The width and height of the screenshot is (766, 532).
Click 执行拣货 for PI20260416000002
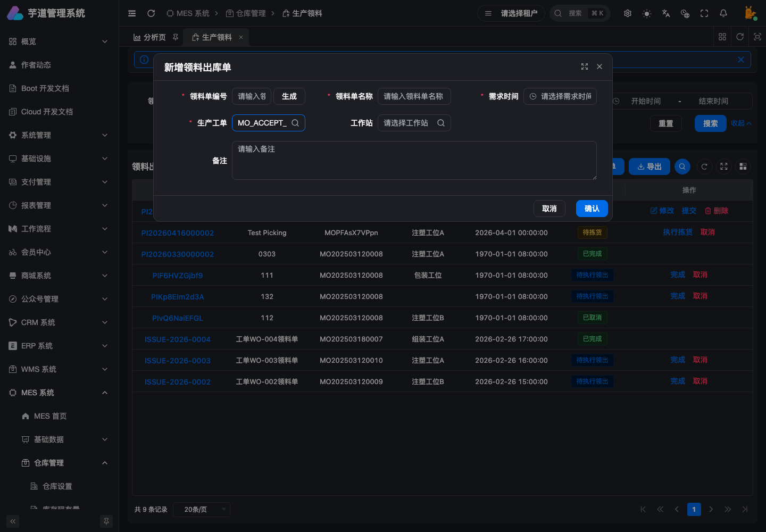(678, 232)
